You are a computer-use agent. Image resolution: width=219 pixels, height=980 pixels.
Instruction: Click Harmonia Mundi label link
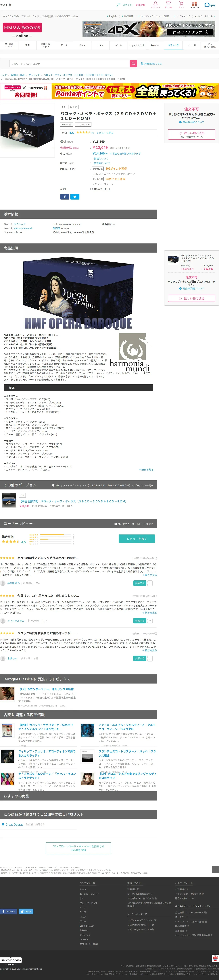coord(23,228)
